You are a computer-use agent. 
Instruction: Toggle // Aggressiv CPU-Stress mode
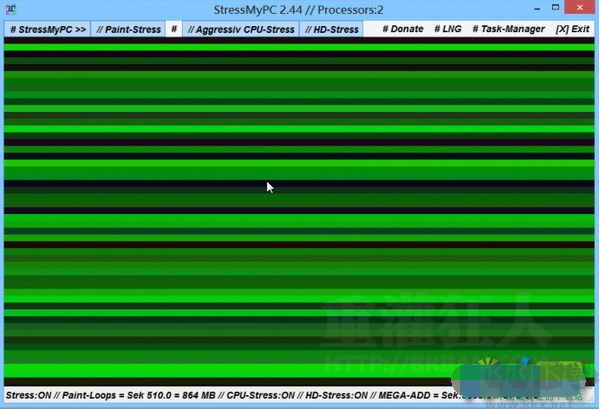[x=241, y=29]
